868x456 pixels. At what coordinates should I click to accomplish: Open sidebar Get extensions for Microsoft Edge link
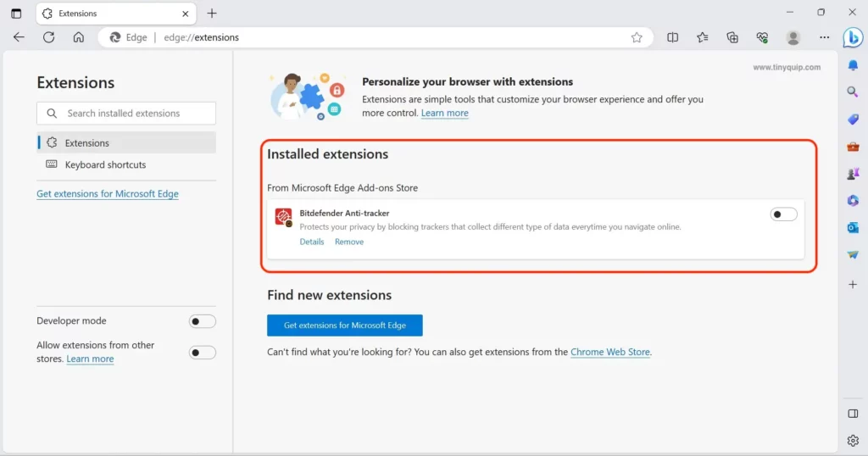pyautogui.click(x=108, y=194)
